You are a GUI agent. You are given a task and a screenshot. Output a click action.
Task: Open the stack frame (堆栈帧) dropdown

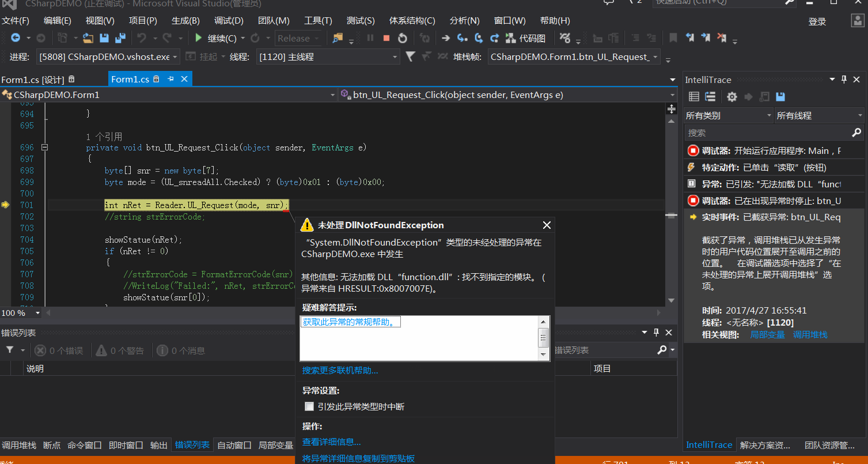(x=574, y=56)
